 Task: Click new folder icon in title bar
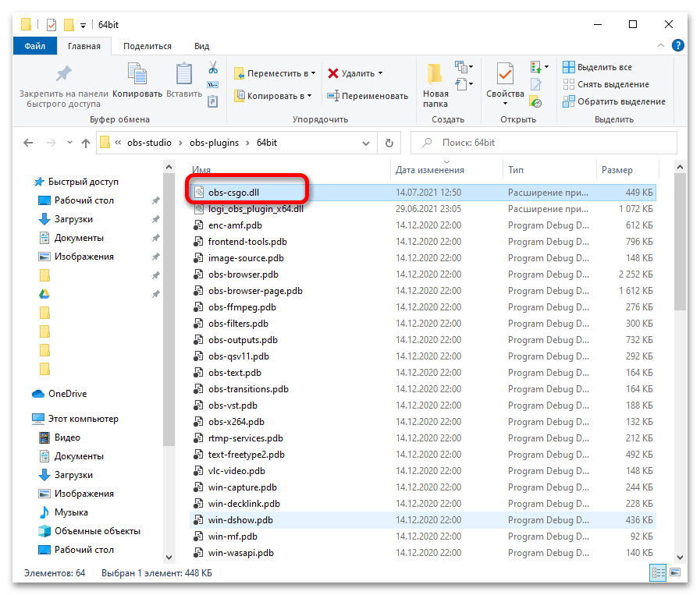69,25
